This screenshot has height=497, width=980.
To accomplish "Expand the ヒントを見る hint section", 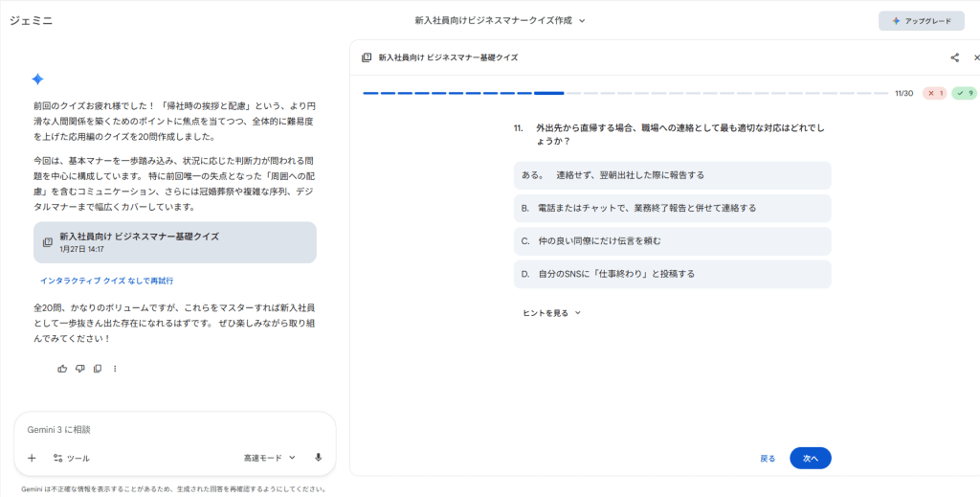I will [551, 313].
